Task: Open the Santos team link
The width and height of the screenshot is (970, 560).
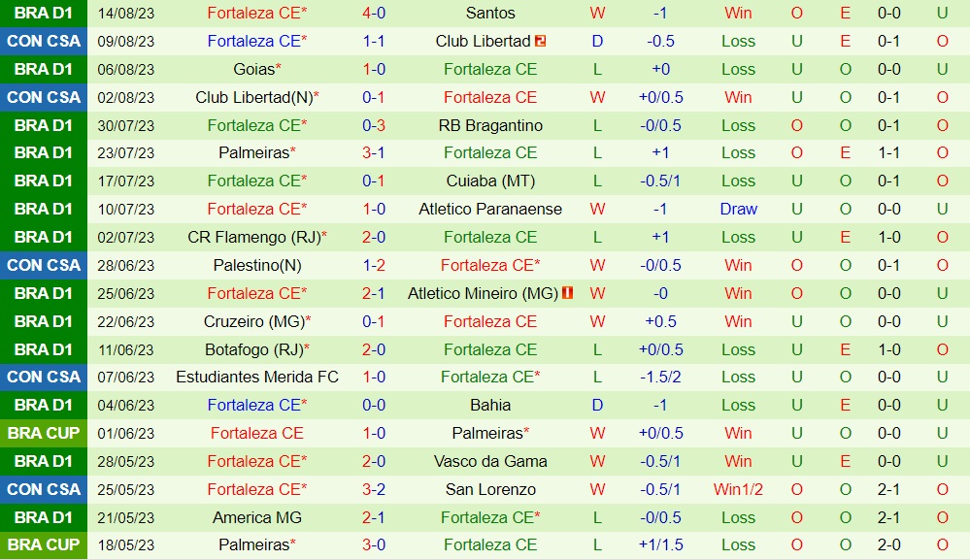Action: (x=490, y=13)
